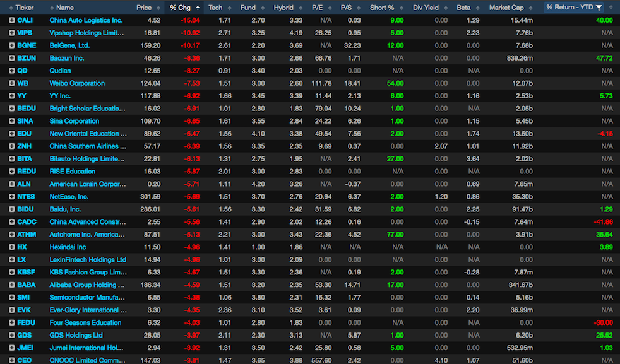Click the plus icon beside LX
Screen dimensions: 620x364
(x=12, y=260)
